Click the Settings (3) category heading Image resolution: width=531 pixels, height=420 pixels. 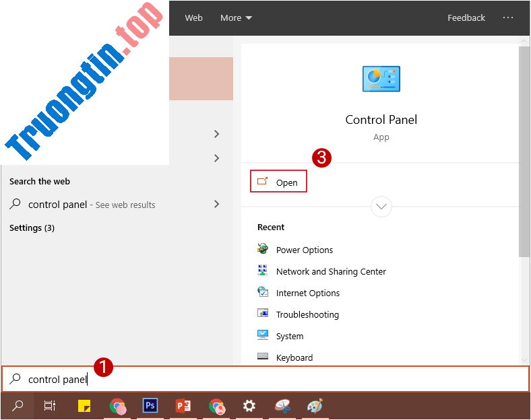pos(32,228)
